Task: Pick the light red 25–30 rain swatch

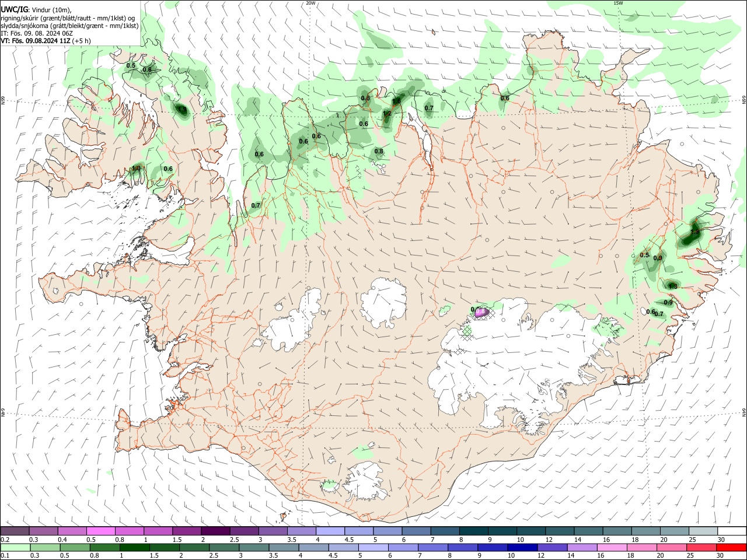Action: coord(703,547)
